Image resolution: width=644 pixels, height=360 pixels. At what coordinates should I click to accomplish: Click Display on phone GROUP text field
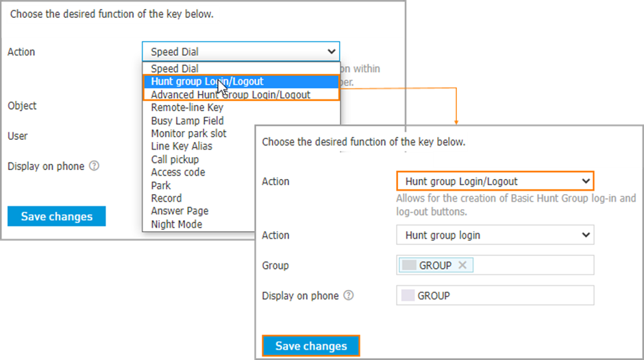coord(495,296)
